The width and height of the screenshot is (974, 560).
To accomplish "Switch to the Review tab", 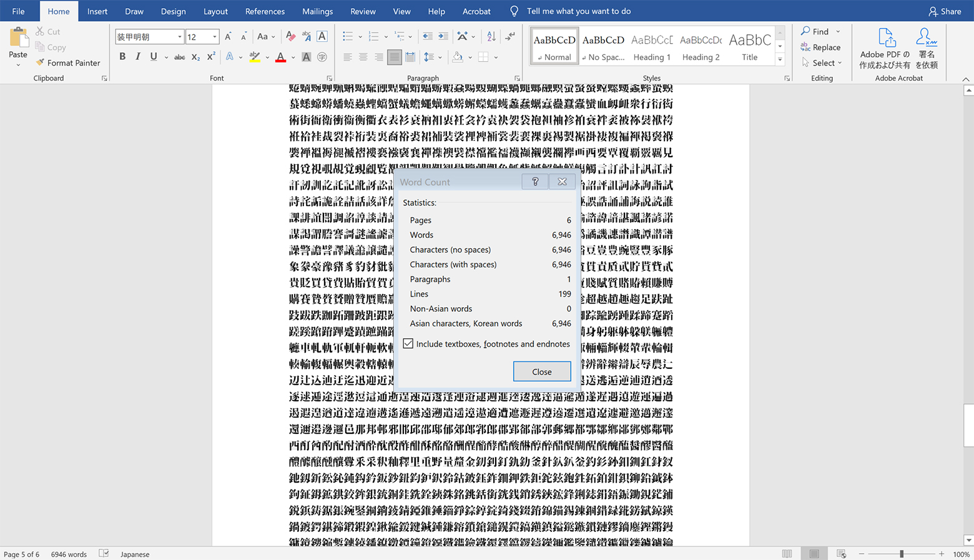I will (363, 11).
